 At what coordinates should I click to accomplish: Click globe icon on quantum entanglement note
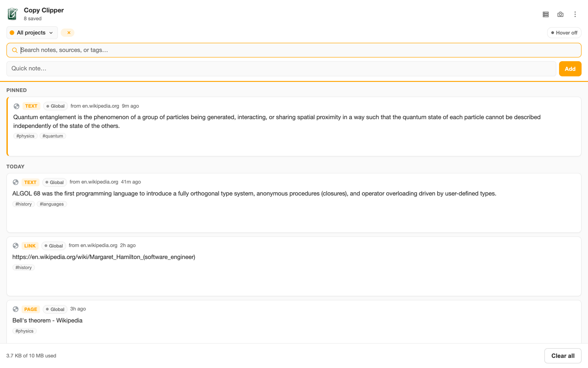[x=17, y=106]
